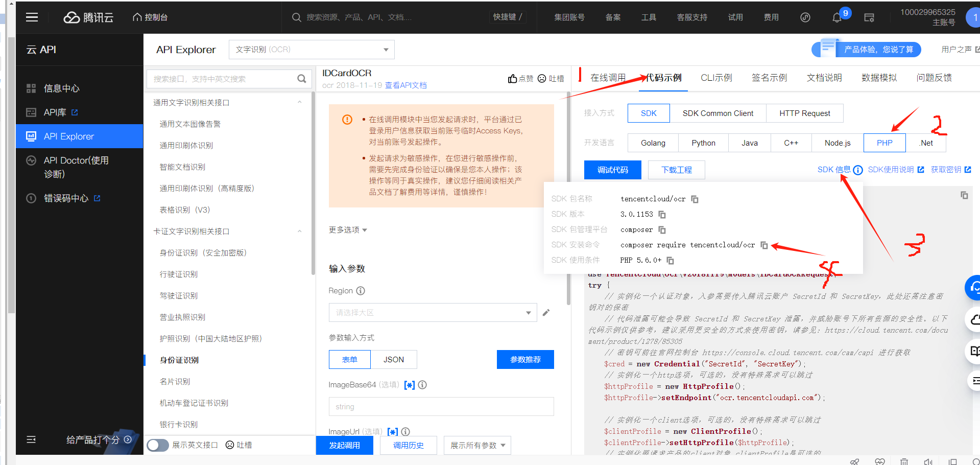Select Java as the development language
This screenshot has height=465, width=980.
(750, 143)
